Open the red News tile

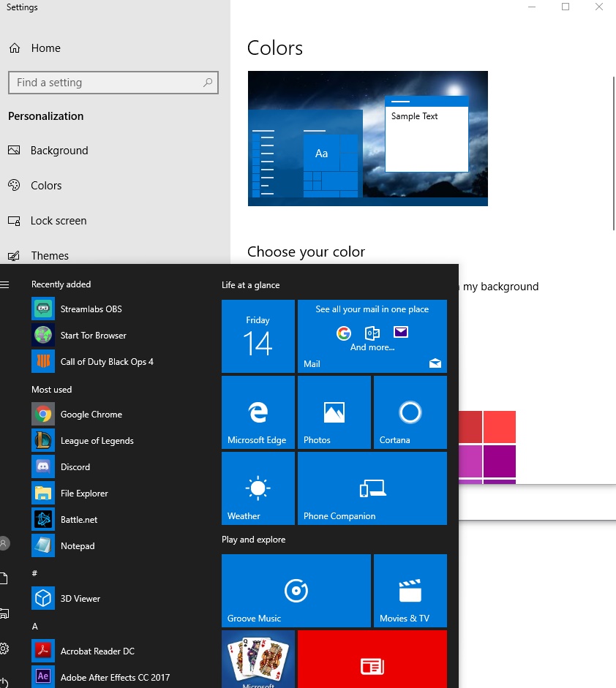tap(372, 659)
